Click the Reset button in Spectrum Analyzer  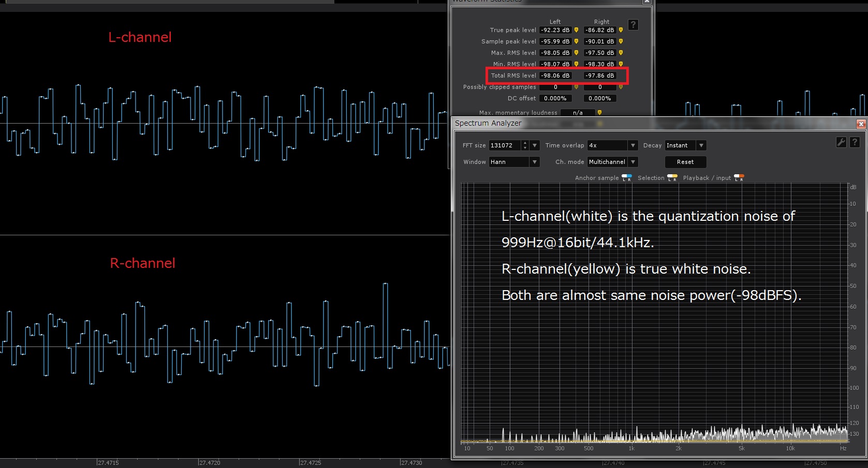pyautogui.click(x=685, y=162)
